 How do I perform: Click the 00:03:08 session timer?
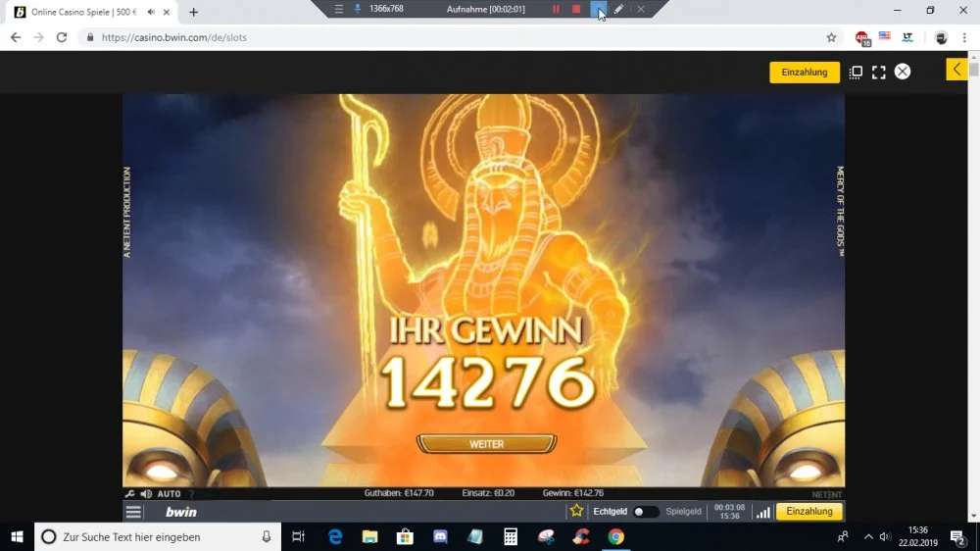729,507
